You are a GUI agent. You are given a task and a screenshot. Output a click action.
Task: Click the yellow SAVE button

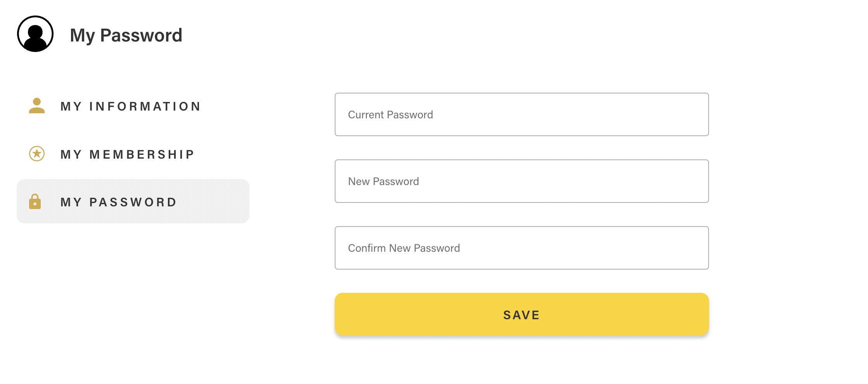tap(522, 314)
